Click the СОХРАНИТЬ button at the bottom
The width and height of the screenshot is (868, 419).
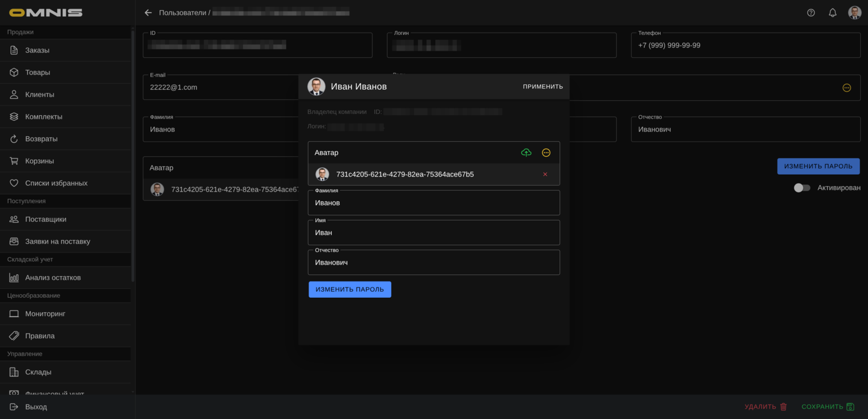coord(828,407)
